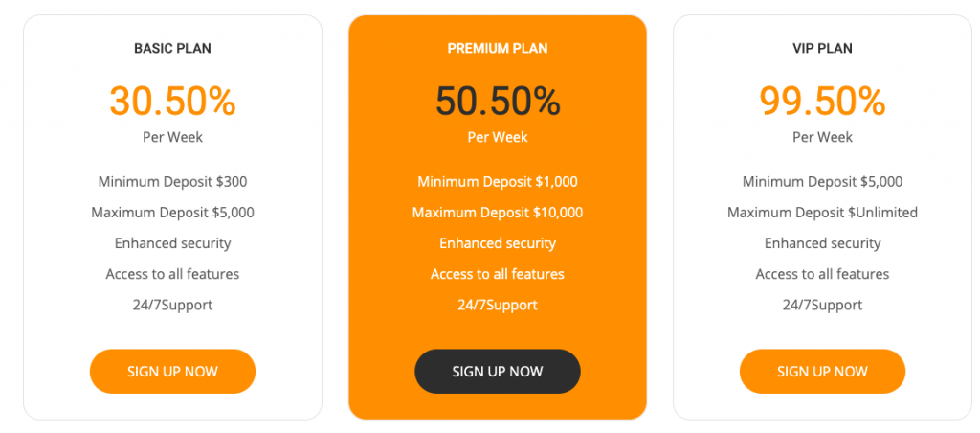This screenshot has height=433, width=980.
Task: Click the 50.50% rate figure
Action: (x=498, y=102)
